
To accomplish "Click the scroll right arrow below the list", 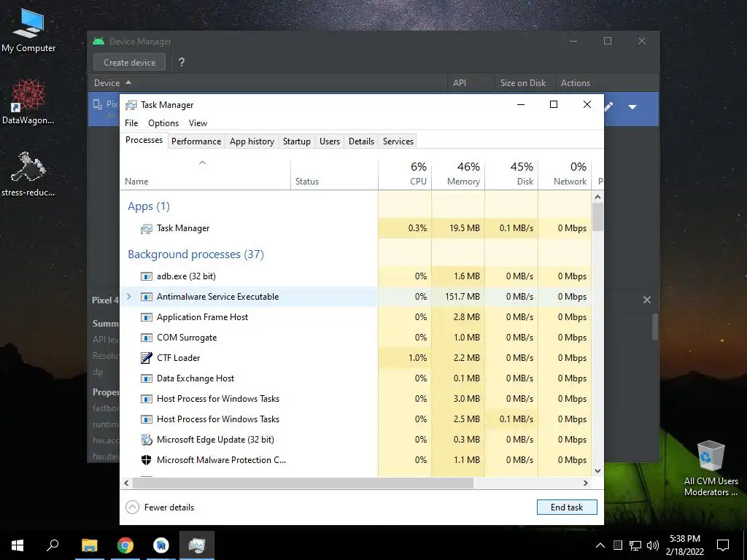I will click(x=586, y=483).
